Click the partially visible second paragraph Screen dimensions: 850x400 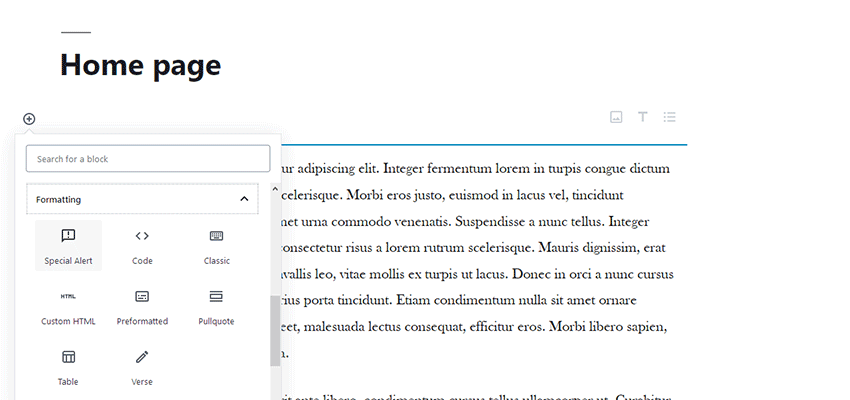(480, 394)
